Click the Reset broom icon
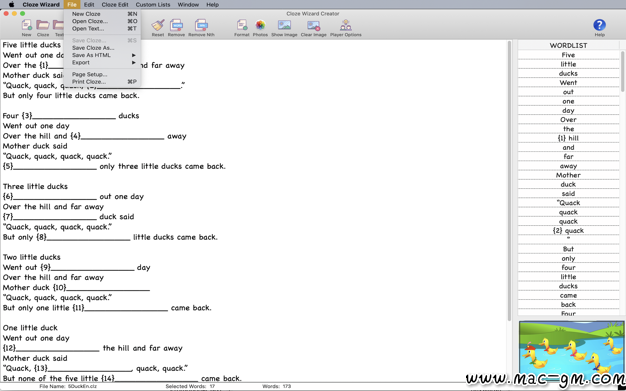The width and height of the screenshot is (626, 391). pos(158,26)
